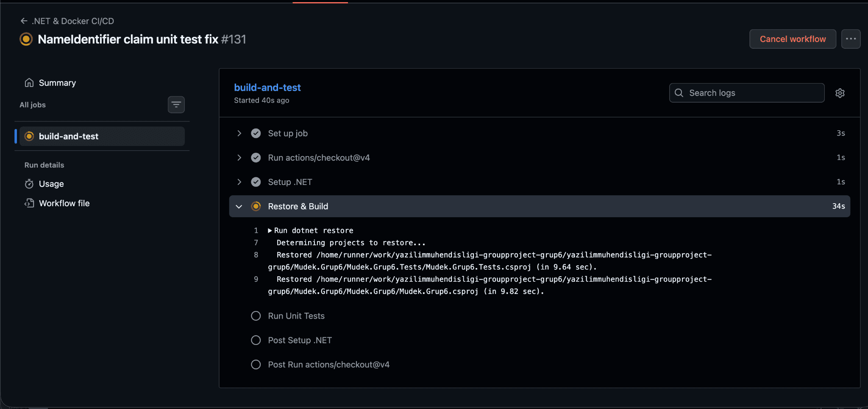Click the success check icon of Set up job

pyautogui.click(x=256, y=133)
